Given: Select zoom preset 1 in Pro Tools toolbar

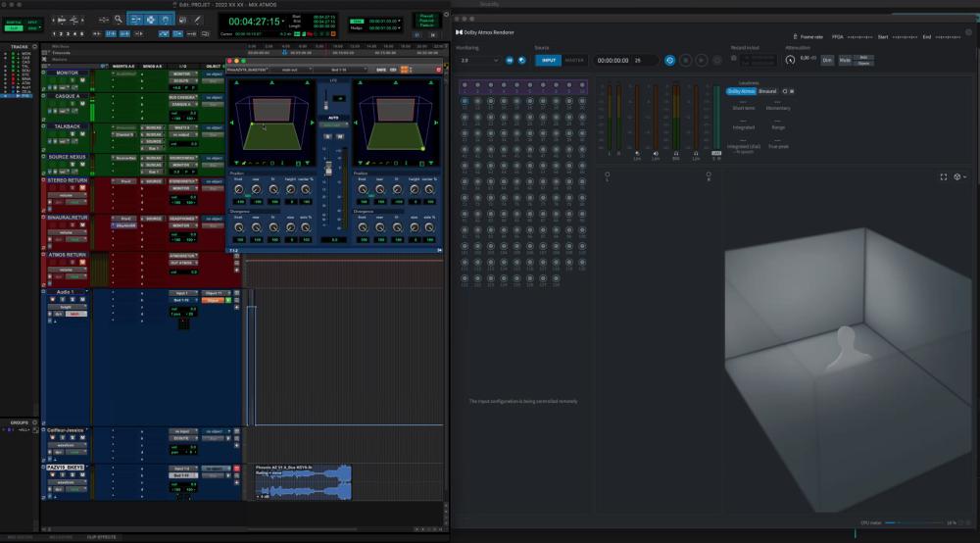Looking at the screenshot, I should [54, 33].
